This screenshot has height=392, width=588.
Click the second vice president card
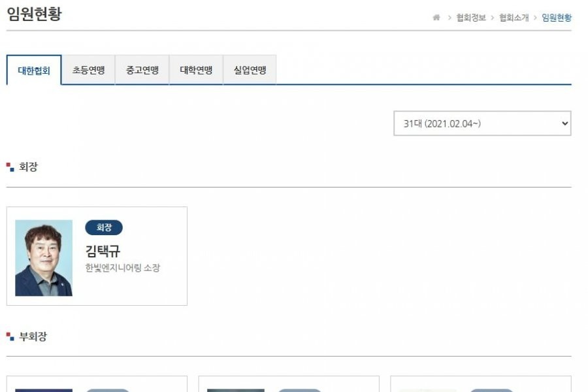[289, 384]
